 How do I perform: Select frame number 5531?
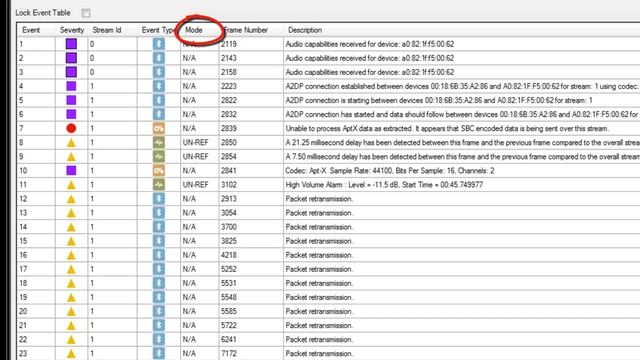click(229, 283)
